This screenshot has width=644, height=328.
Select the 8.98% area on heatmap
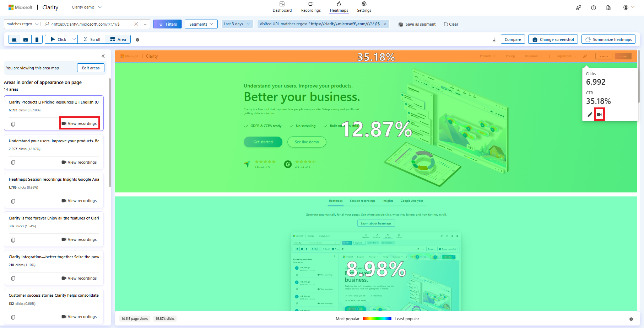tap(376, 254)
